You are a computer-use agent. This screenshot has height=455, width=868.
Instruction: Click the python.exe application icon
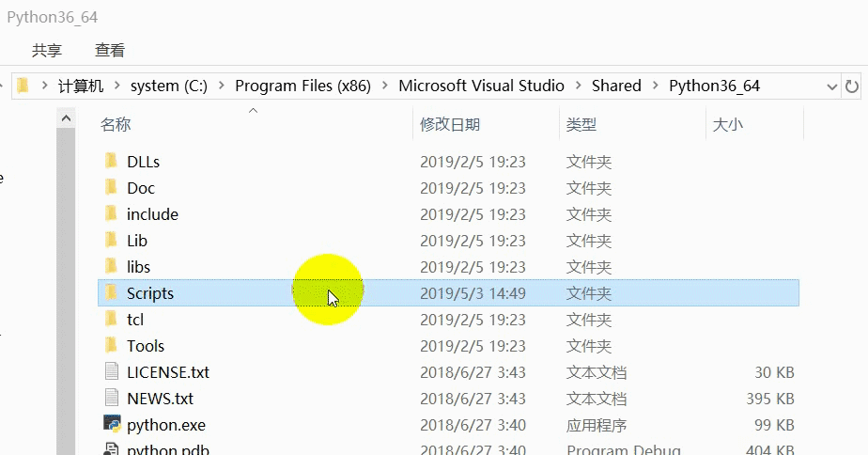(112, 424)
